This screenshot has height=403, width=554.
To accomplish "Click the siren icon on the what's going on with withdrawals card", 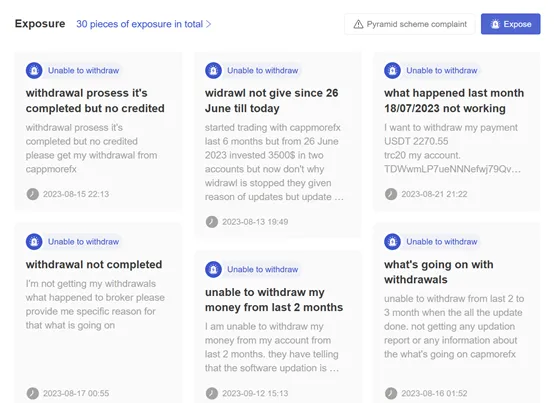I will click(392, 242).
